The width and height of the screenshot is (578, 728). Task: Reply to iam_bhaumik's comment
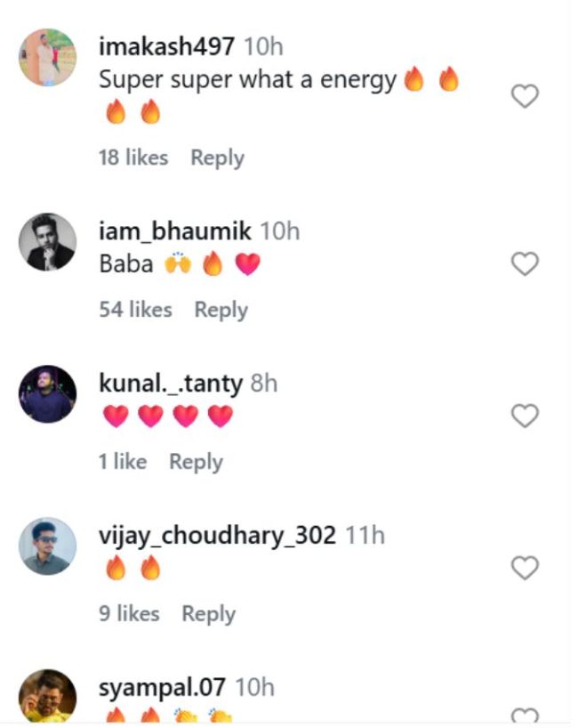coord(221,310)
